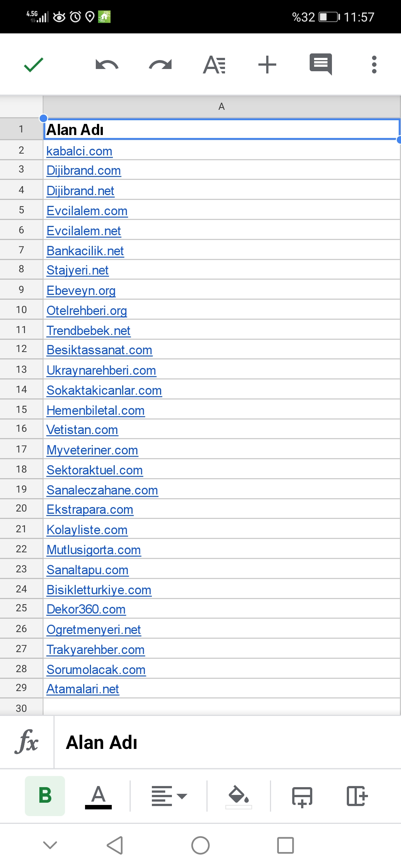Select the row 15 header
The width and height of the screenshot is (401, 868).
21,410
